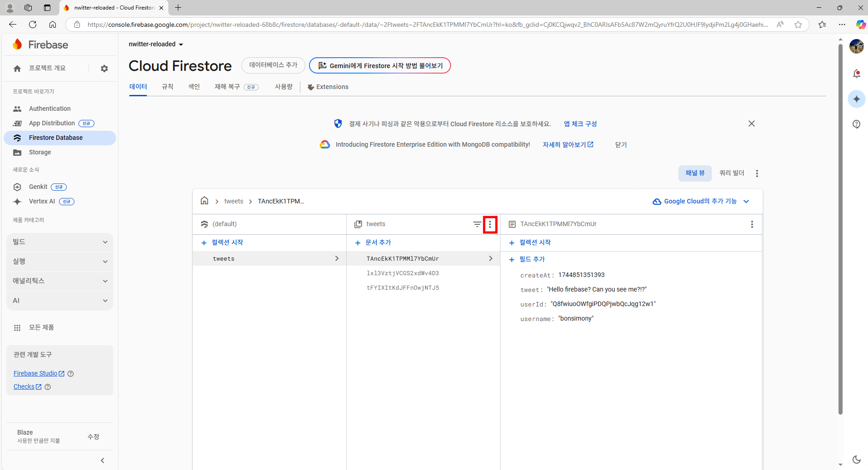Click 필드 추가 button
This screenshot has width=868, height=470.
[x=527, y=259]
